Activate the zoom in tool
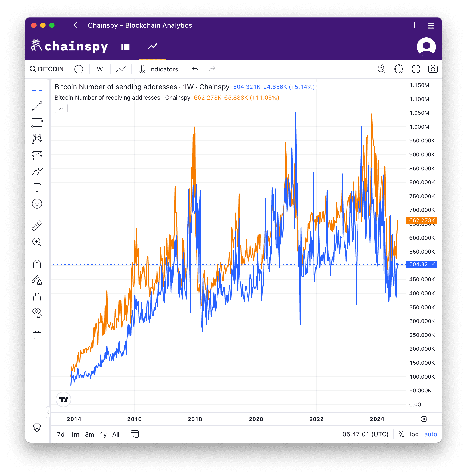 click(37, 242)
